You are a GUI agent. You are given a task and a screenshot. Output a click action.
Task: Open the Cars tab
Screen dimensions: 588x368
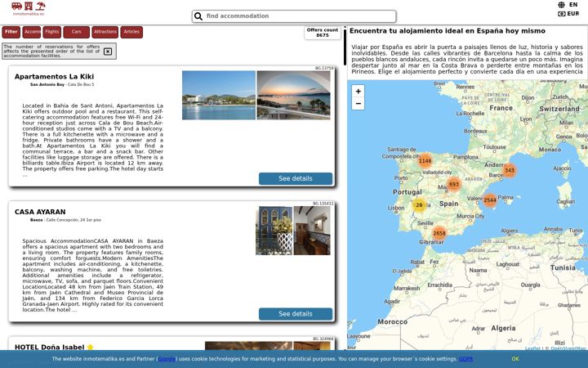[x=77, y=32]
